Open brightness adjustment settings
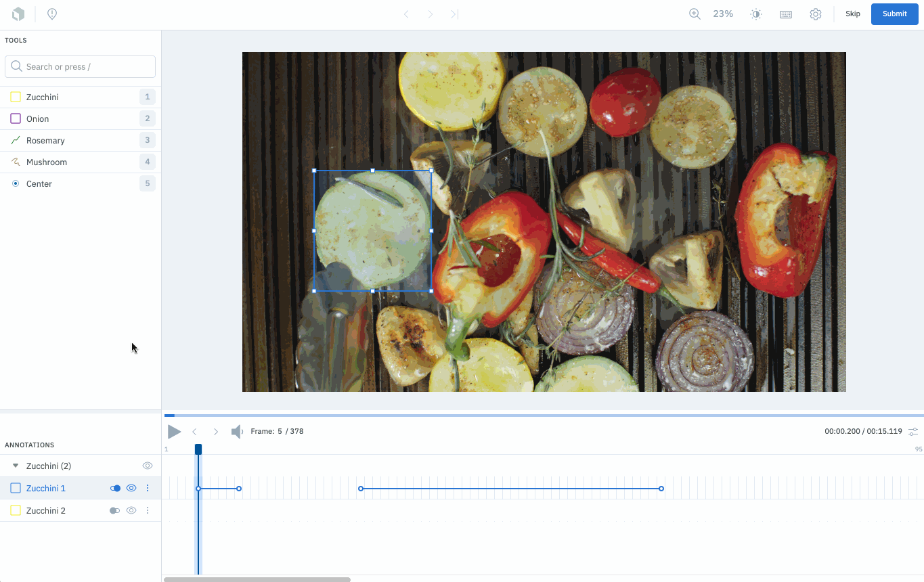The height and width of the screenshot is (582, 924). [x=756, y=14]
